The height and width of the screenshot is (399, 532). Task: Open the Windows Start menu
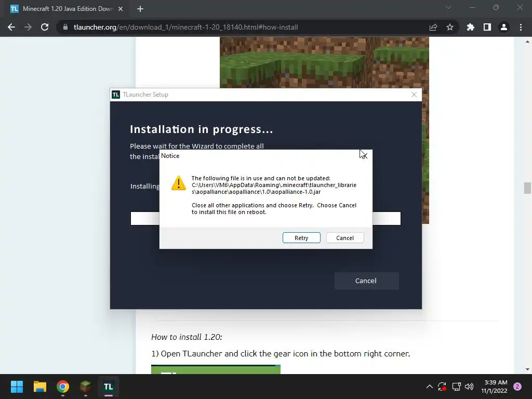[x=17, y=387]
